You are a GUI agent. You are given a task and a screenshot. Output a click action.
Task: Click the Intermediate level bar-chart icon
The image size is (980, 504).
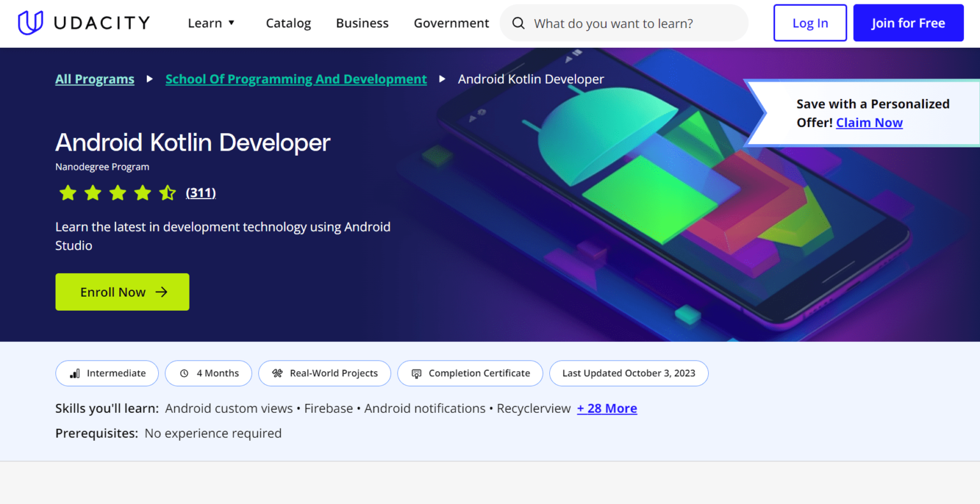pyautogui.click(x=75, y=373)
